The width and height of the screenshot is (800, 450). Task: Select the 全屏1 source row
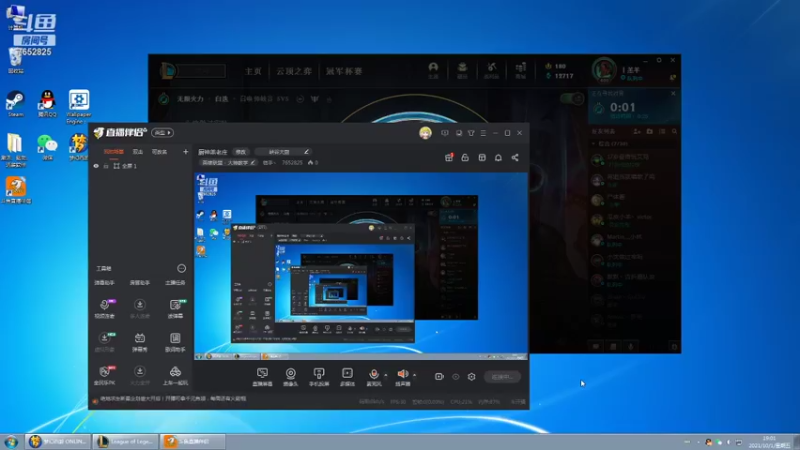(140, 166)
